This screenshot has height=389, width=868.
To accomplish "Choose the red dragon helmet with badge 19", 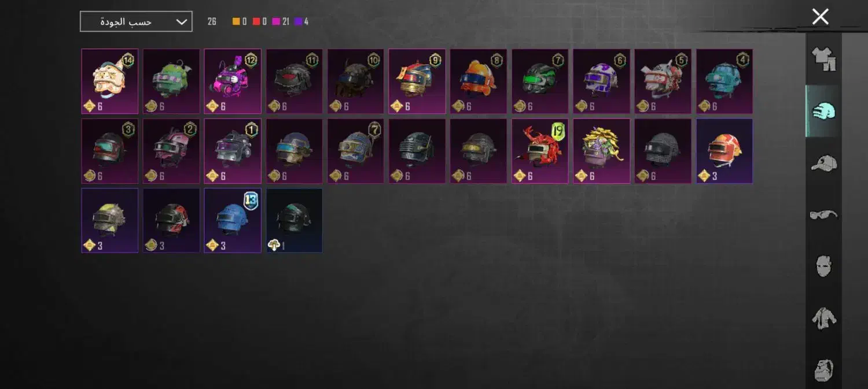I will pyautogui.click(x=540, y=151).
